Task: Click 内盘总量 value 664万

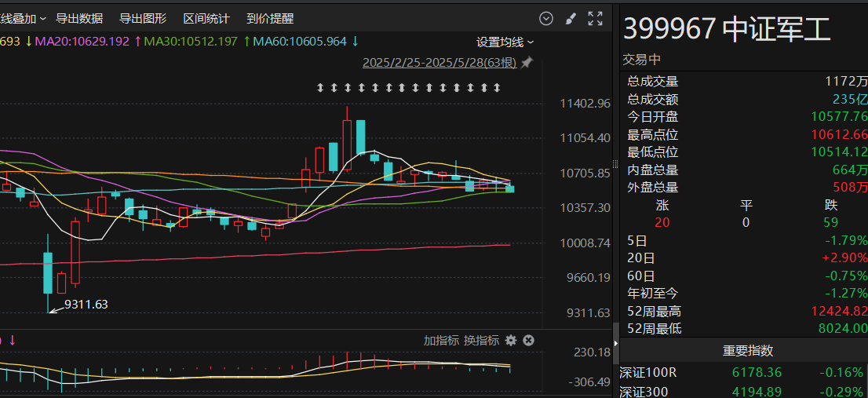Action: pyautogui.click(x=850, y=170)
